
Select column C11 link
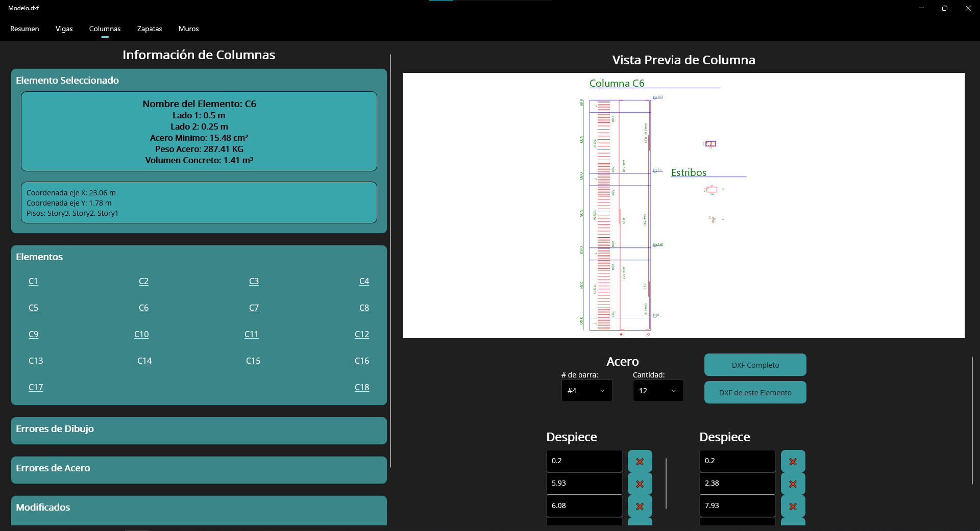click(252, 335)
